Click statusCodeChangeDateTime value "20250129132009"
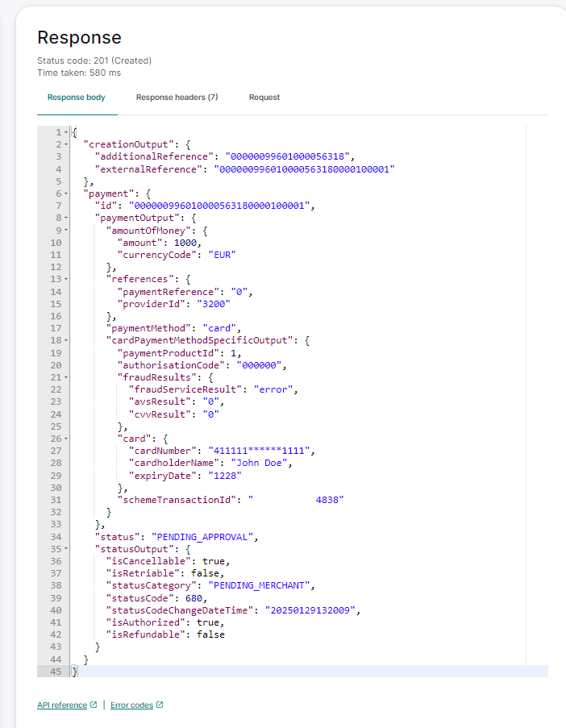Image resolution: width=566 pixels, height=728 pixels. click(x=310, y=610)
